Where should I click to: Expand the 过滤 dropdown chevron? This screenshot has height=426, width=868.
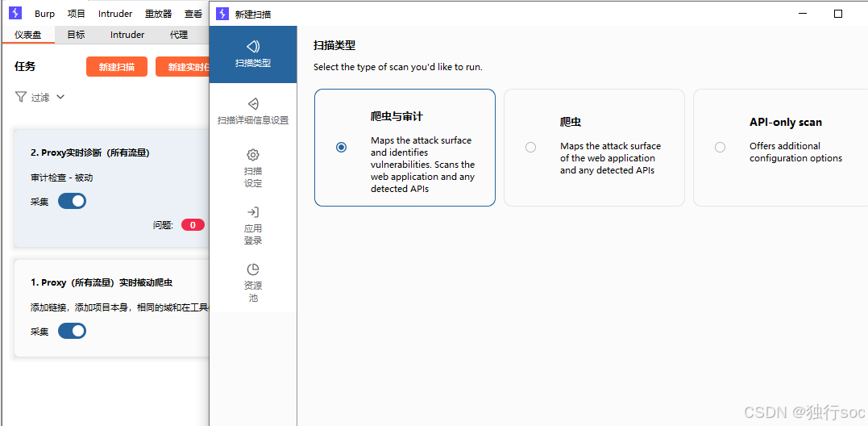[60, 97]
